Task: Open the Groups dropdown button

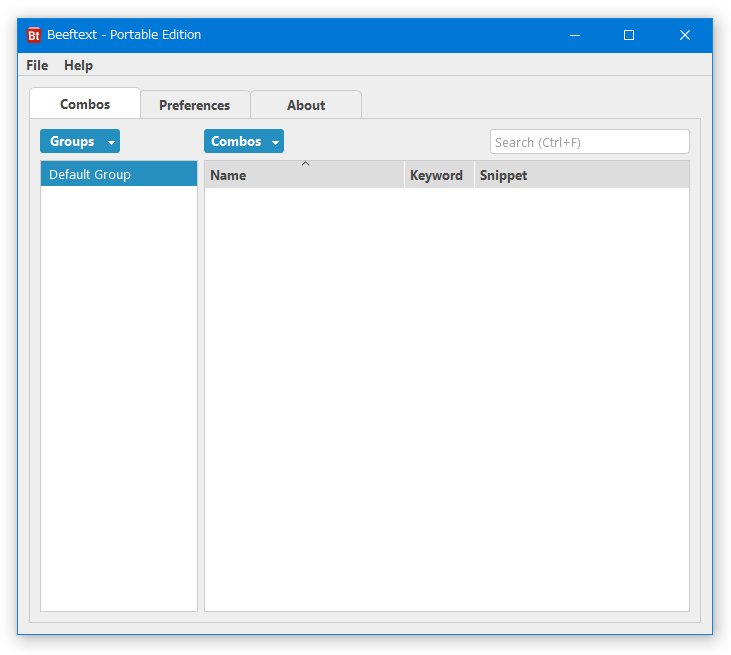Action: 80,141
